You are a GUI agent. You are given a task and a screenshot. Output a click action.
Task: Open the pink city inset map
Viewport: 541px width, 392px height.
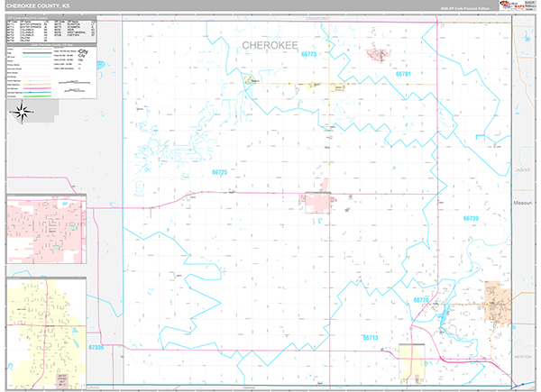point(46,229)
